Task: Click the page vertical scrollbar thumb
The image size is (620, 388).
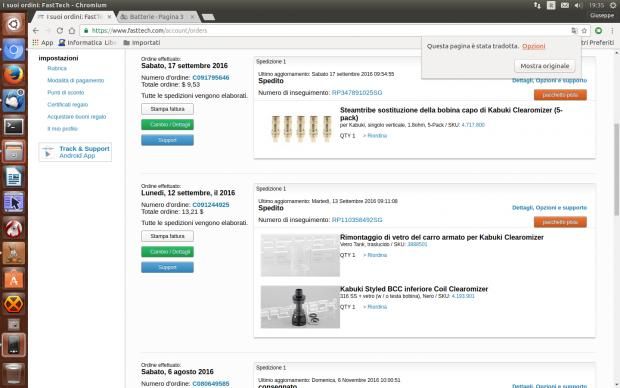Action: [616, 169]
